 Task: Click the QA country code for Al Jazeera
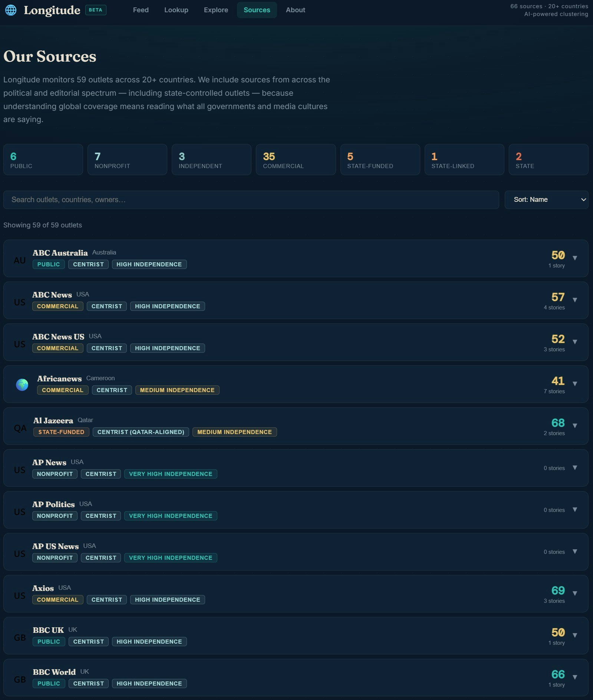tap(20, 428)
